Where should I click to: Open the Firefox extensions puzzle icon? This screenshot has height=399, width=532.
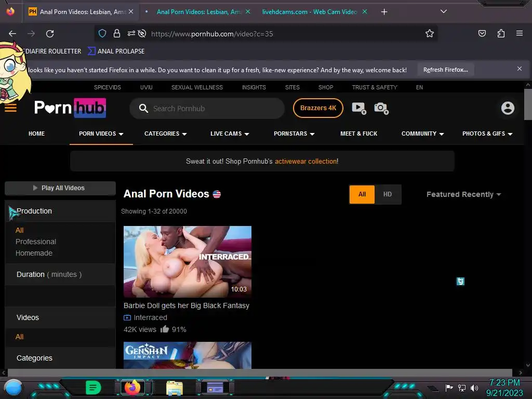point(501,33)
